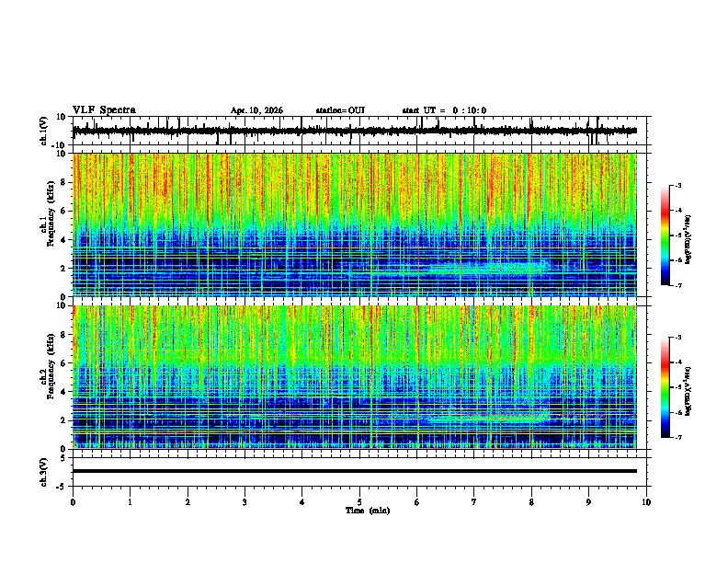Click the "5" minute tick label
This screenshot has width=728, height=563.
point(359,502)
